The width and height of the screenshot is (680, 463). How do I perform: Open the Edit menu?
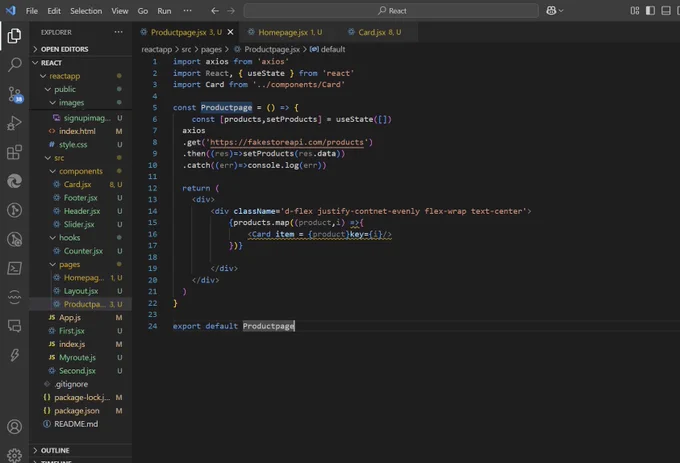point(54,11)
